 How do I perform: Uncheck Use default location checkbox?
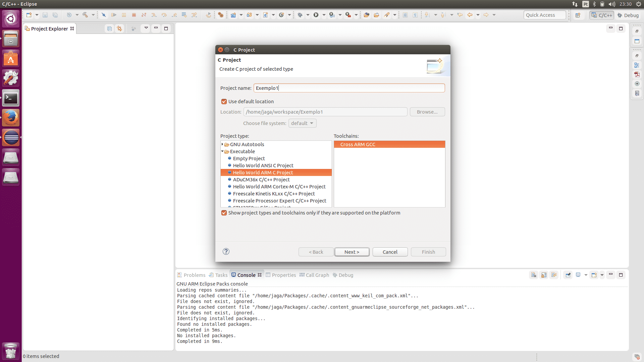[x=224, y=102]
